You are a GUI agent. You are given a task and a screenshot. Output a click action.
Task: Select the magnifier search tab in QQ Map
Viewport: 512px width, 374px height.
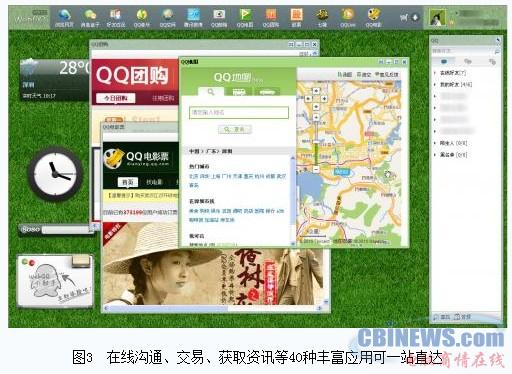[x=211, y=92]
